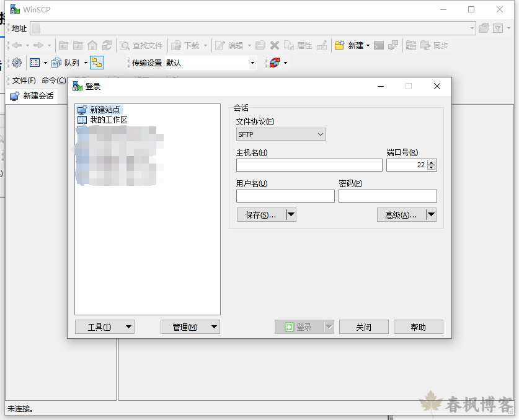Expand the Download (下载) dropdown arrow
The width and height of the screenshot is (519, 420).
click(205, 45)
